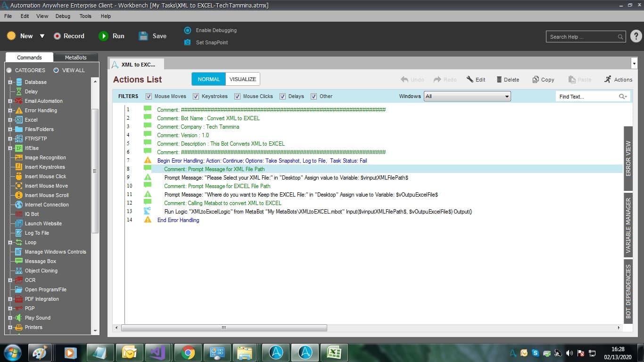Open the Tools menu
644x362 pixels.
(85, 16)
